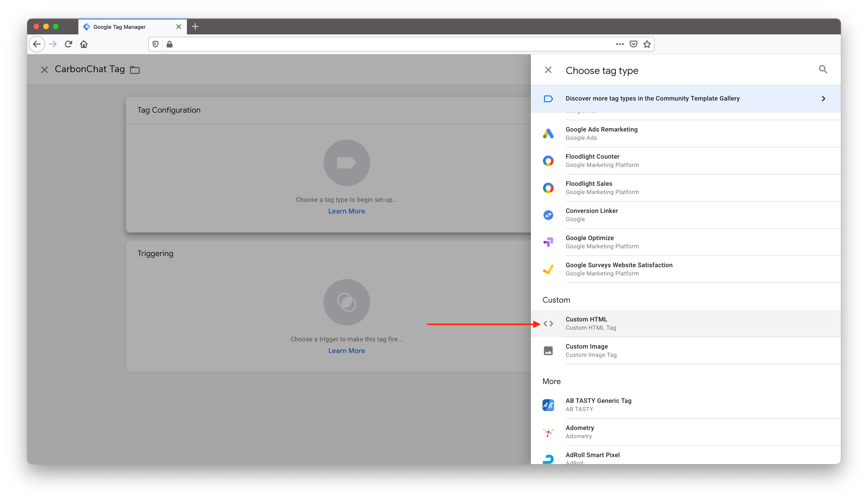Viewport: 868px width, 500px height.
Task: Click the browser address bar
Action: tap(391, 44)
